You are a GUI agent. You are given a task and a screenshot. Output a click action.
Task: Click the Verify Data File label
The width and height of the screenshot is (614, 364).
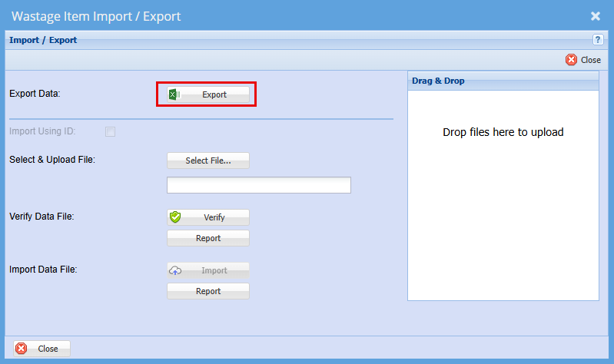pyautogui.click(x=41, y=217)
